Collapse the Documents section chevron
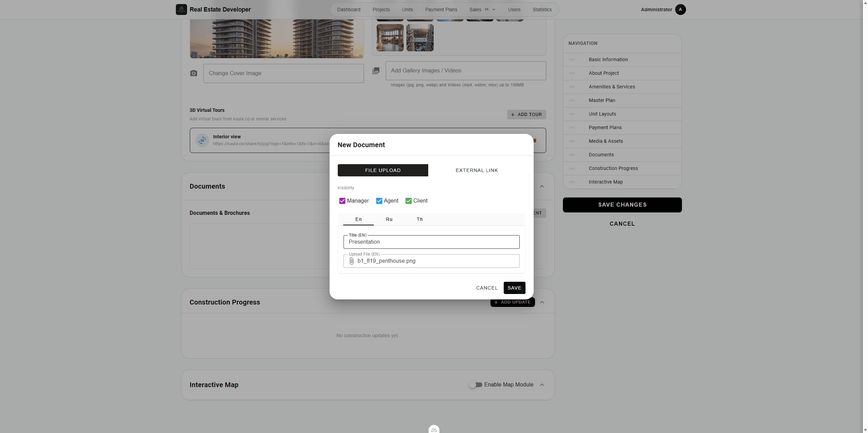868x433 pixels. pyautogui.click(x=542, y=186)
